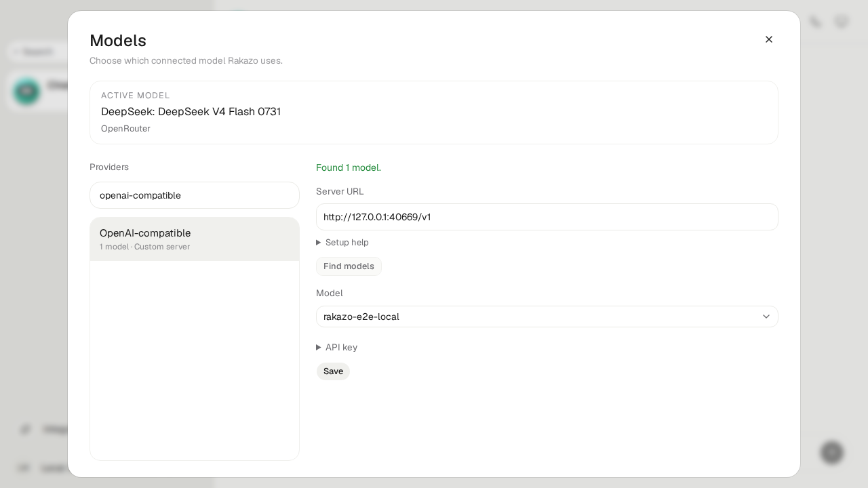This screenshot has height=488, width=868.
Task: Click the round send button at bottom right
Action: pos(832,452)
